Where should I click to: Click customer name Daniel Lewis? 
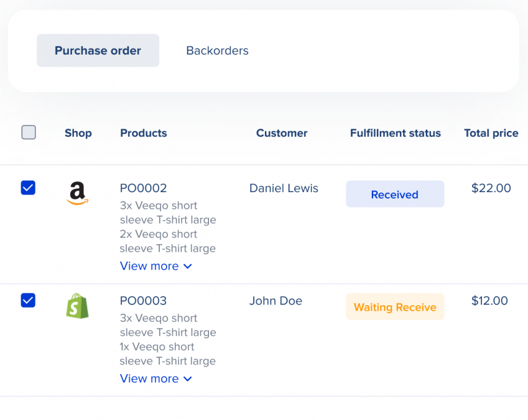pyautogui.click(x=283, y=188)
